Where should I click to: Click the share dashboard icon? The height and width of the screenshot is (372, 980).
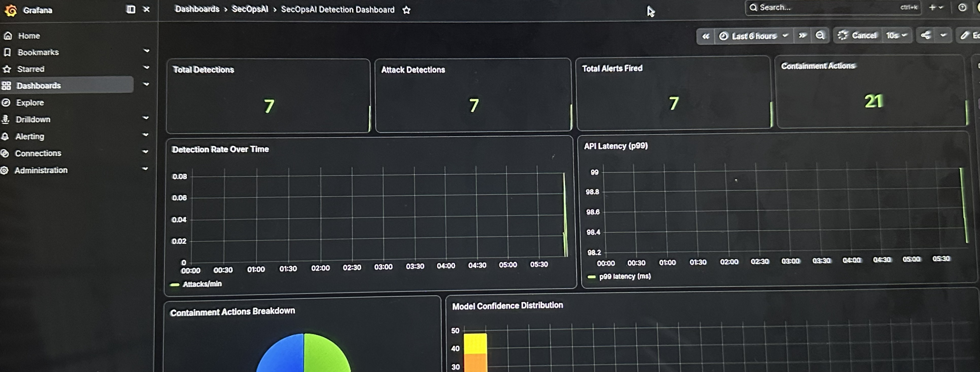pyautogui.click(x=926, y=36)
